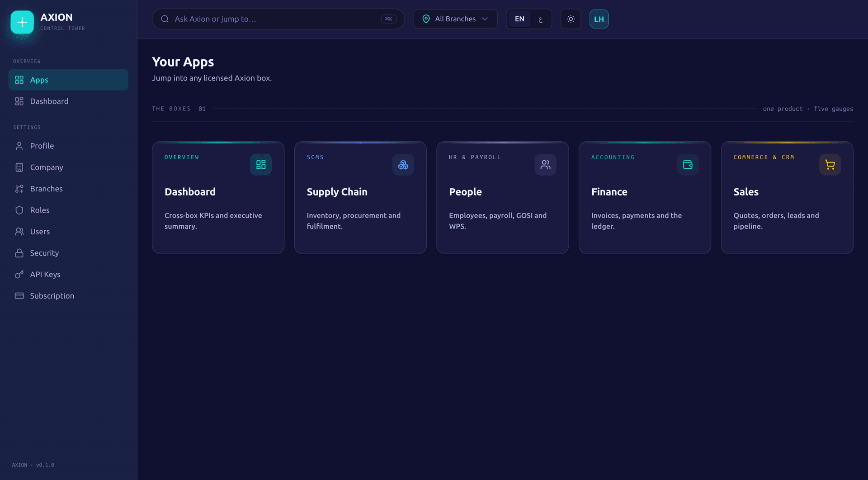Viewport: 868px width, 480px height.
Task: Click the HR & PAYROLL label
Action: tap(475, 157)
